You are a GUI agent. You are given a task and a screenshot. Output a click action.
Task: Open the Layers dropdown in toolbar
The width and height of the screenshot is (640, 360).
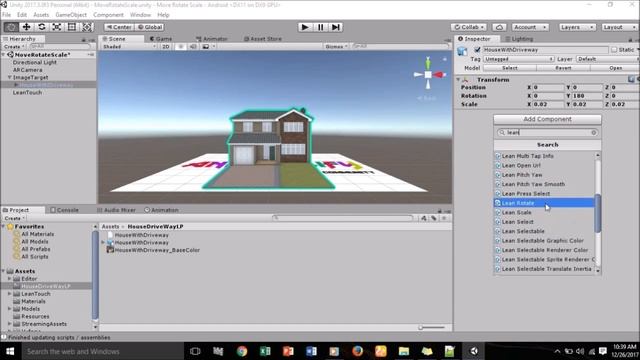576,27
